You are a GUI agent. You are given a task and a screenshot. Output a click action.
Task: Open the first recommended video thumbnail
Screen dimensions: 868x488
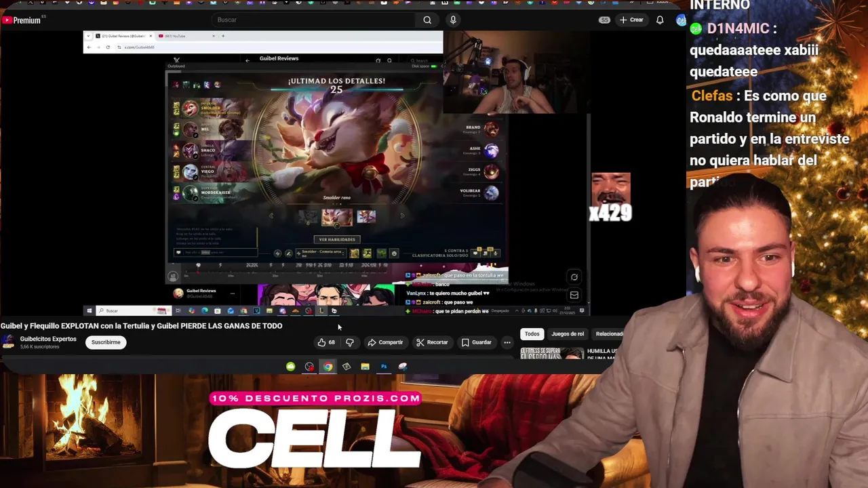point(552,352)
